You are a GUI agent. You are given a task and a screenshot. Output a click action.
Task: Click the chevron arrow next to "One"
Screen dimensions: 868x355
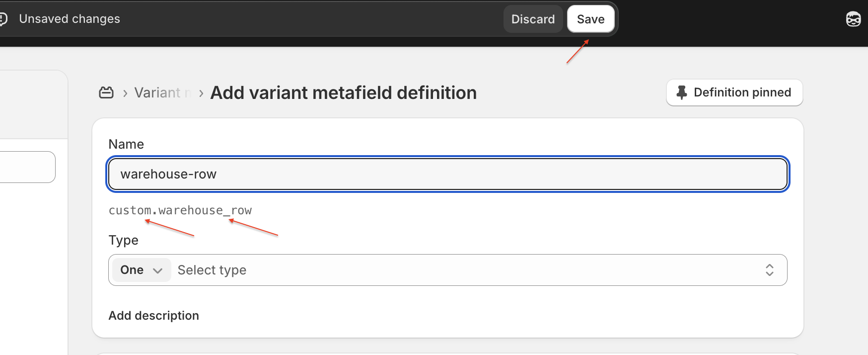158,270
